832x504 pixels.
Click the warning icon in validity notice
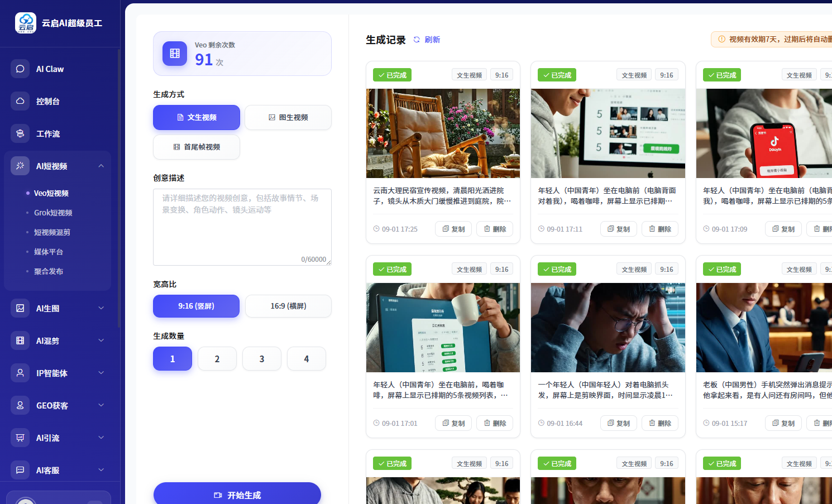(721, 39)
